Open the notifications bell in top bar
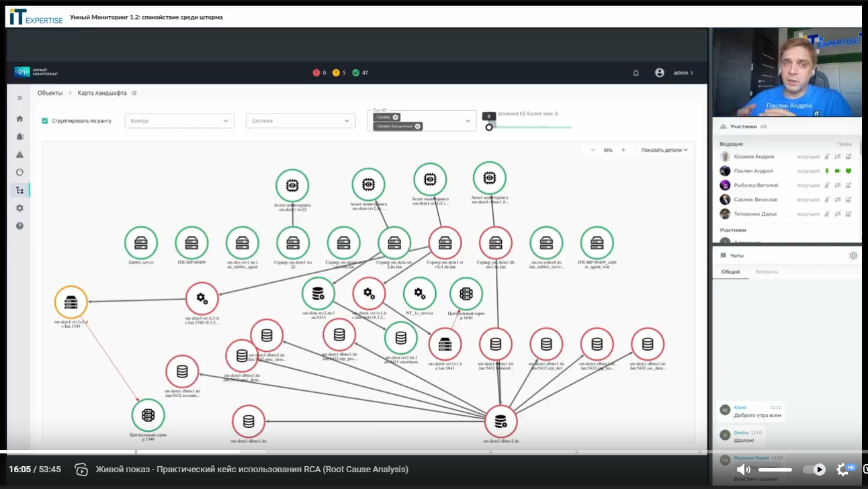Viewport: 868px width, 489px height. click(x=636, y=73)
